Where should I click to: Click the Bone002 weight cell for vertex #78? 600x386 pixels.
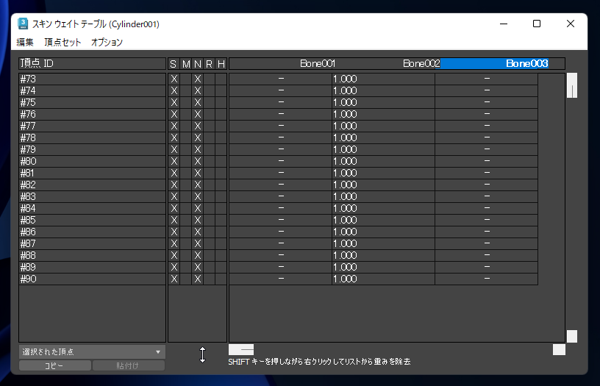pyautogui.click(x=383, y=138)
